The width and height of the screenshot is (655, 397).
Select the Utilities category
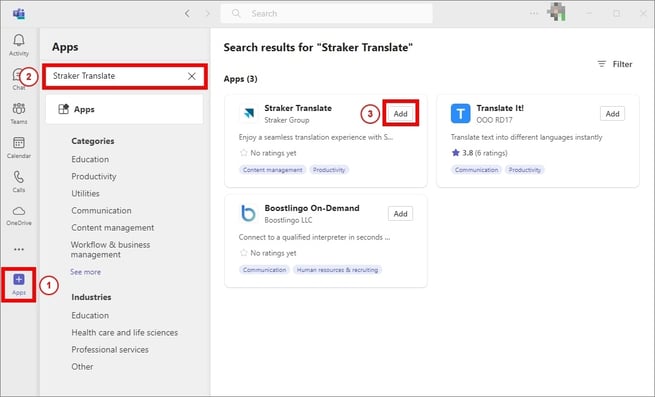(x=86, y=193)
